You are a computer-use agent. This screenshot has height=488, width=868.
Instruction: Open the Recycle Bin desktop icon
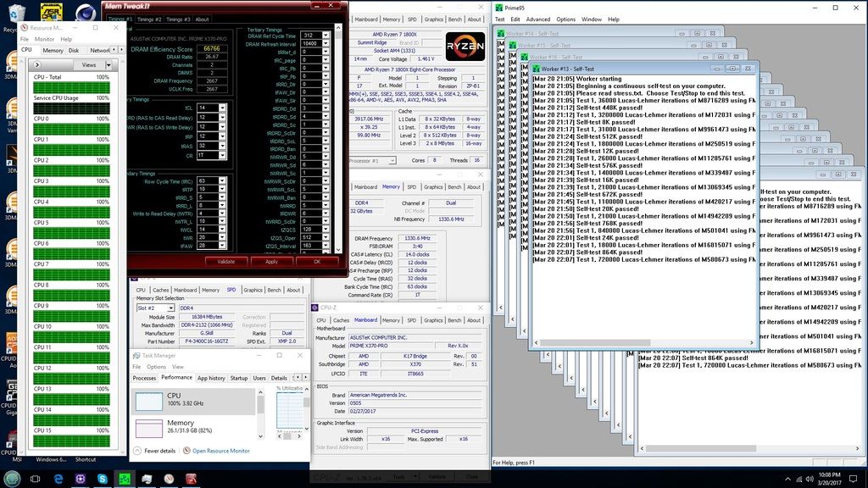[x=17, y=14]
